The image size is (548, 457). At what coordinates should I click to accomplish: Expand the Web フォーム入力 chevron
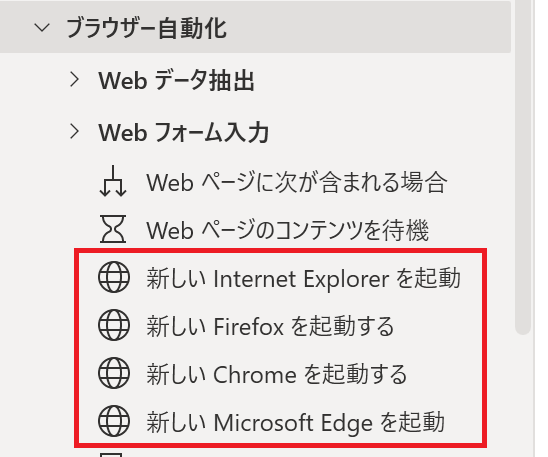74,131
